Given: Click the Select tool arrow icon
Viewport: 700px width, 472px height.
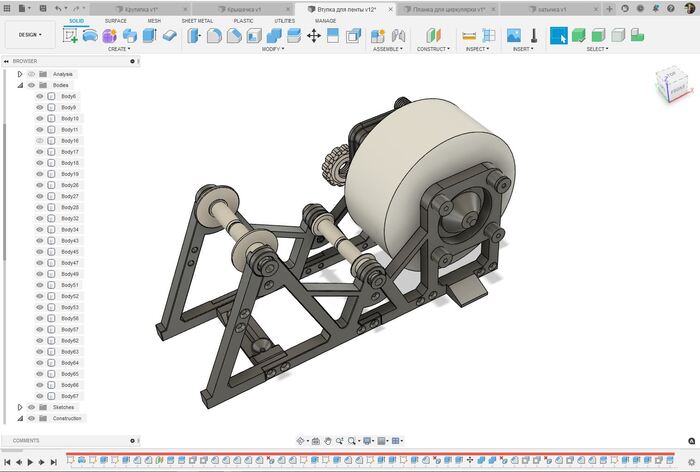Looking at the screenshot, I should tap(558, 35).
